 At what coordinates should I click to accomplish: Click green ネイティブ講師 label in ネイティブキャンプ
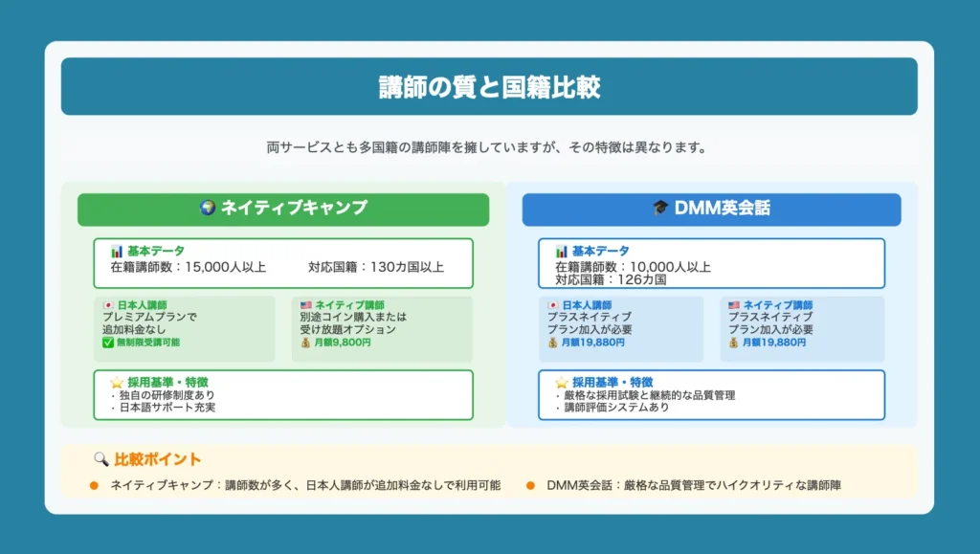[x=349, y=305]
